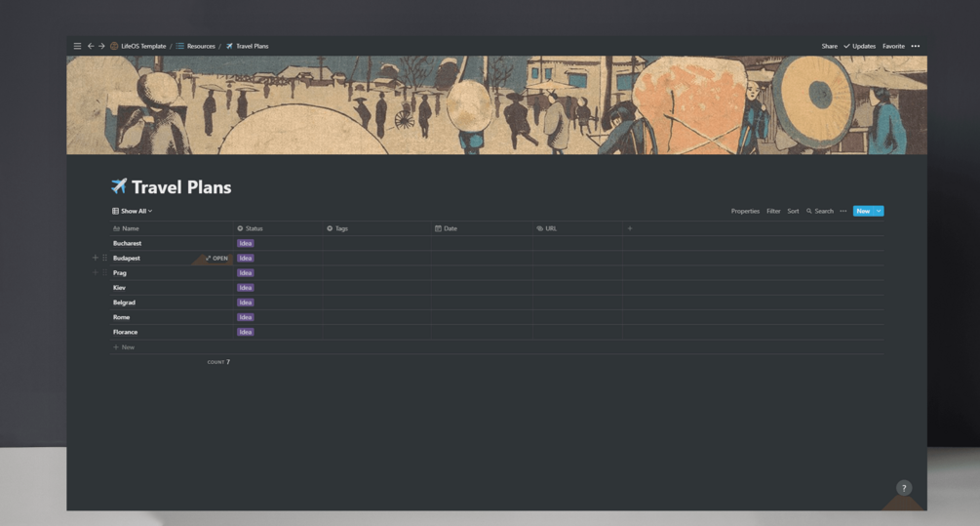
Task: Click the Tags column header
Action: coord(376,229)
